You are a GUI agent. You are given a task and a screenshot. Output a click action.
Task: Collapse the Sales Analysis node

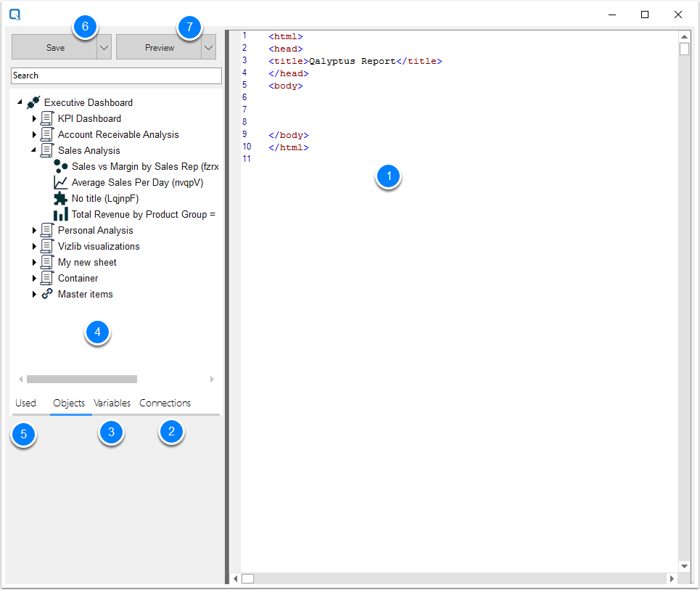(35, 150)
